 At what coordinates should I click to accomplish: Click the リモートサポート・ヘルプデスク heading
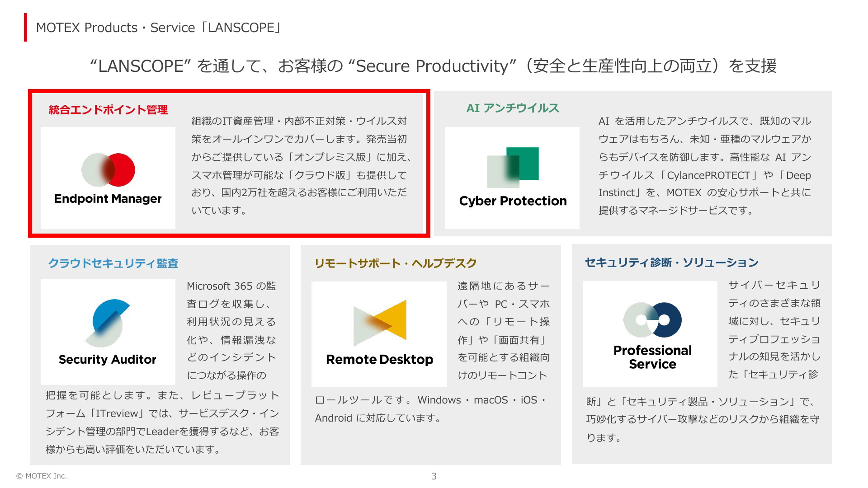coord(396,263)
